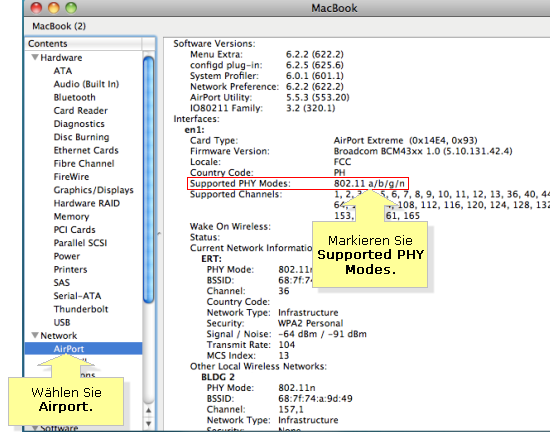Click BSSID 68:7f:74:a:9d:49 value

point(315,399)
